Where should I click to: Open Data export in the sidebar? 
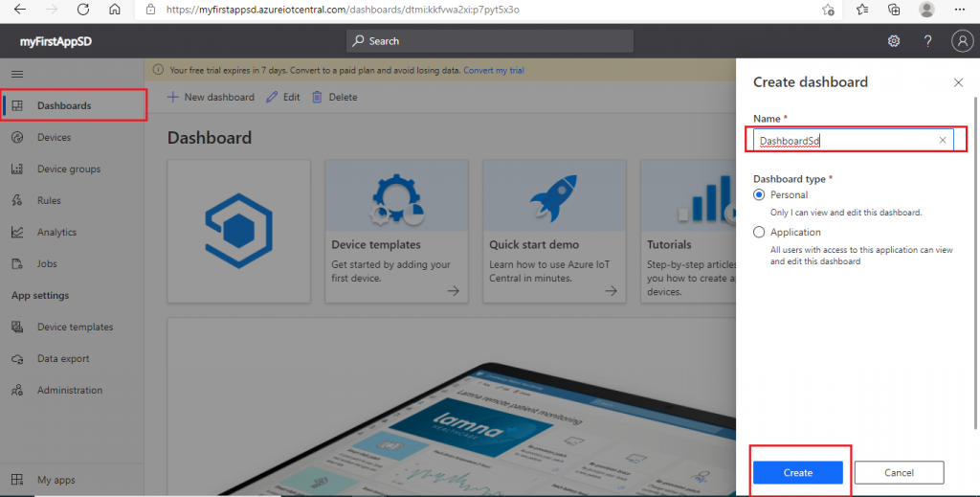[72, 359]
